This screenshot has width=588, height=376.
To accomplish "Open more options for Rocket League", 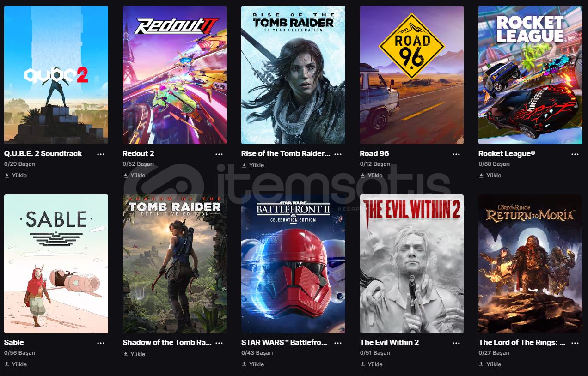I will (x=575, y=154).
